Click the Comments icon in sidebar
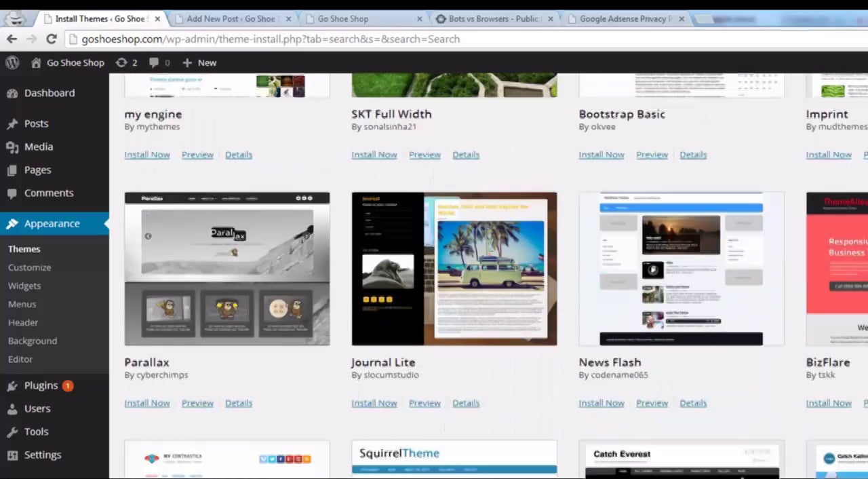This screenshot has width=868, height=479. click(12, 193)
